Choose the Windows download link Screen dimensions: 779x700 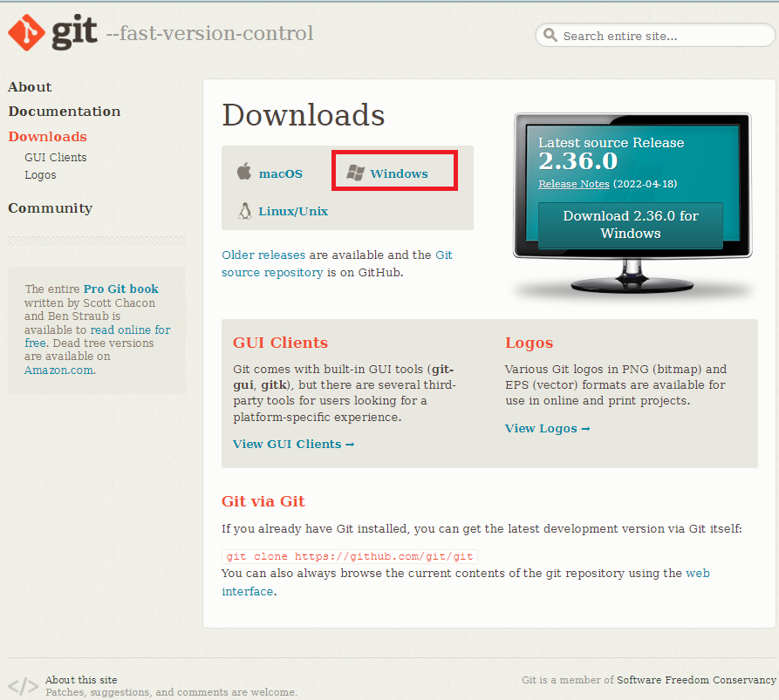click(399, 173)
